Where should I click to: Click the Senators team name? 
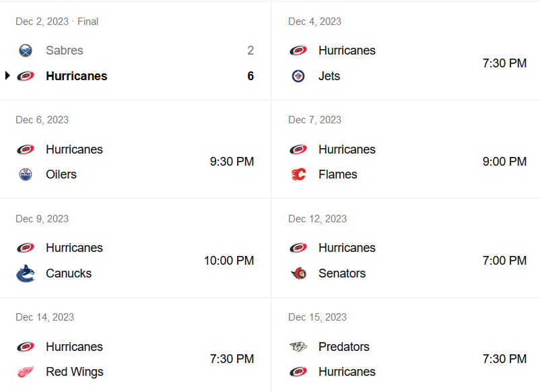pos(342,273)
